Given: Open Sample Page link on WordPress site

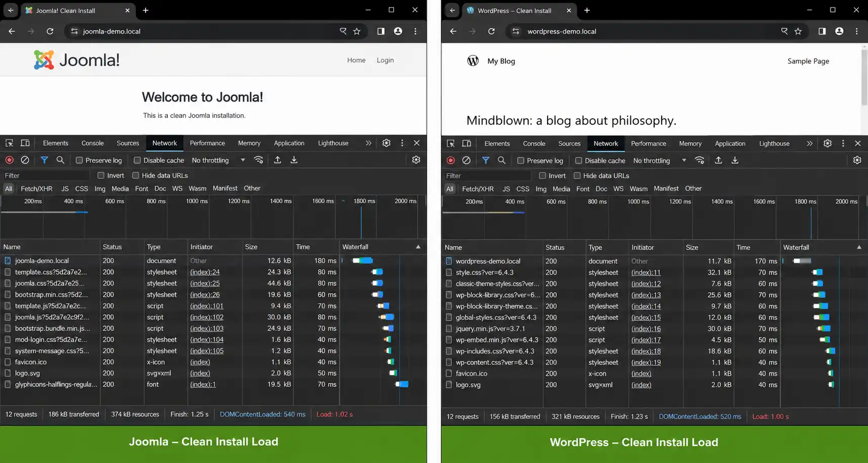Looking at the screenshot, I should [x=808, y=61].
